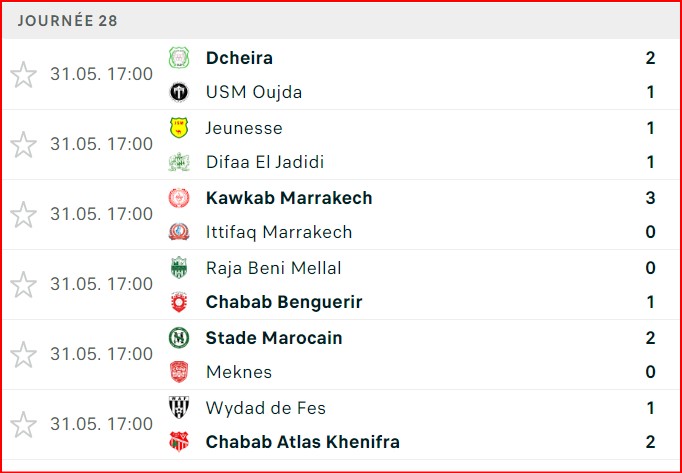Screen dimensions: 682x473
Task: Click the Chabab Benguerir red crest
Action: pos(179,302)
